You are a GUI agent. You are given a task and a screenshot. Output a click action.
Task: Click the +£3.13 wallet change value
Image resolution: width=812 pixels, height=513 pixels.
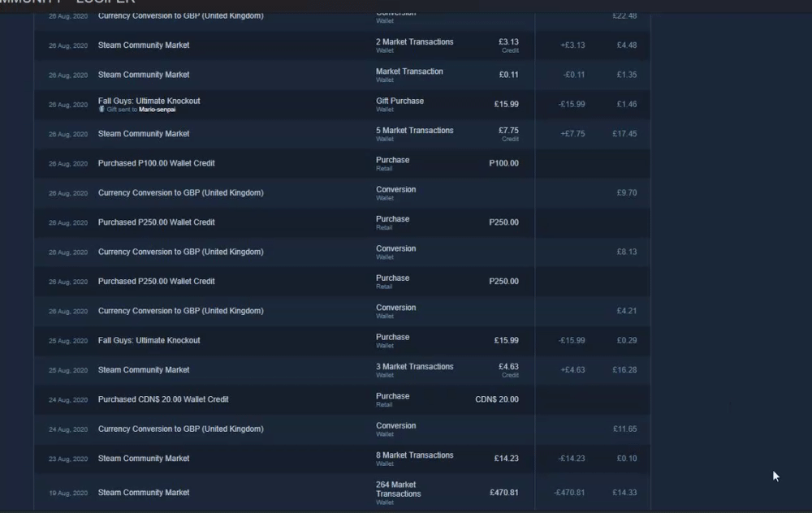coord(572,45)
